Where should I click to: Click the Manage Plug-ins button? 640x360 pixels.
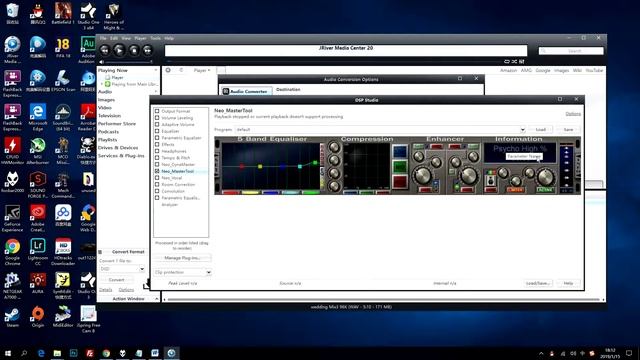coord(182,258)
